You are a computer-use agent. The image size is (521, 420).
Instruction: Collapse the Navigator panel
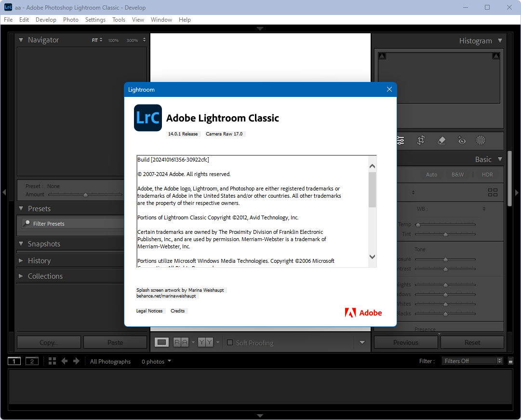21,40
